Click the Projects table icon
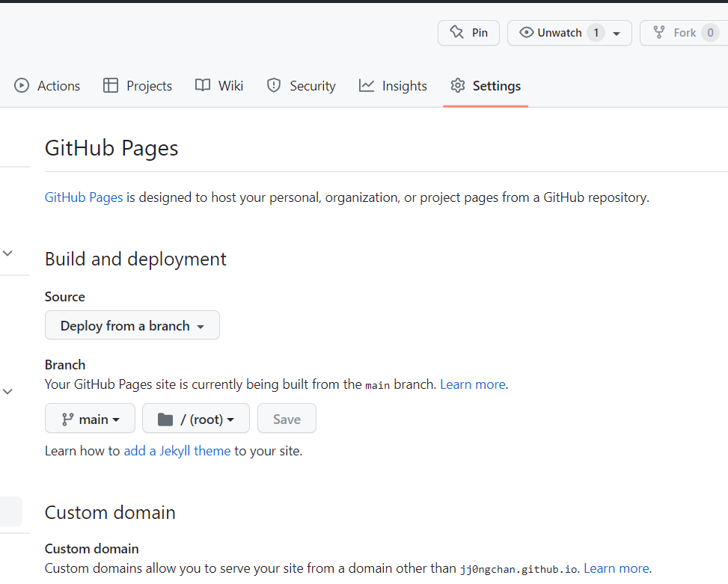 [x=111, y=85]
